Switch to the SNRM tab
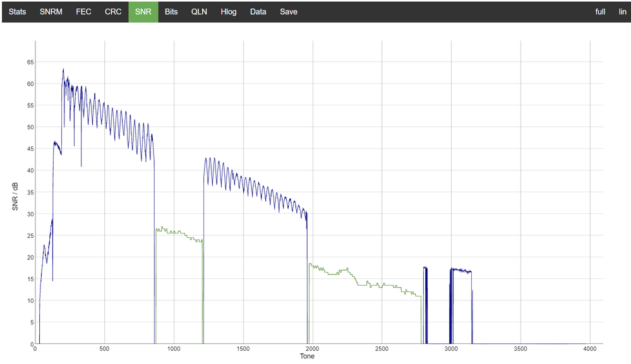This screenshot has height=364, width=631. pyautogui.click(x=51, y=11)
